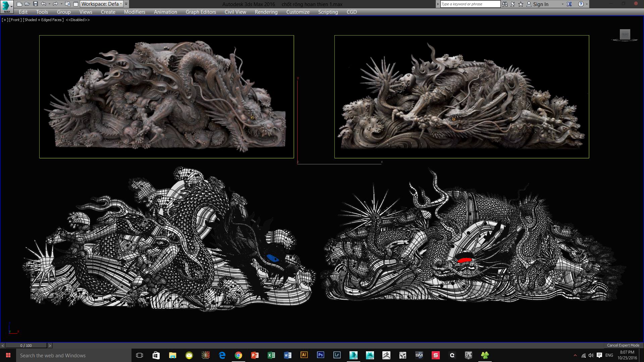This screenshot has width=644, height=362.
Task: Click Cancel Expert Mode button
Action: [x=623, y=345]
